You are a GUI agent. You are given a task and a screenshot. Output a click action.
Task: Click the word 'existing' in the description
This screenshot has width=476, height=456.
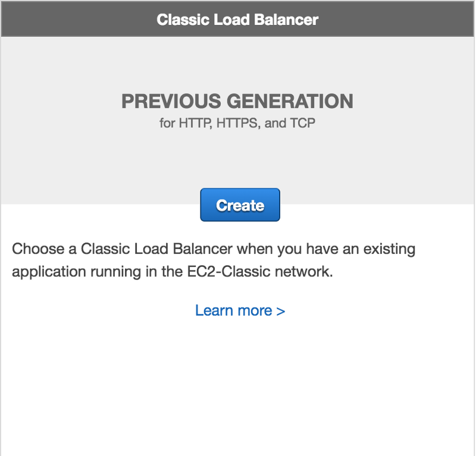pos(390,249)
